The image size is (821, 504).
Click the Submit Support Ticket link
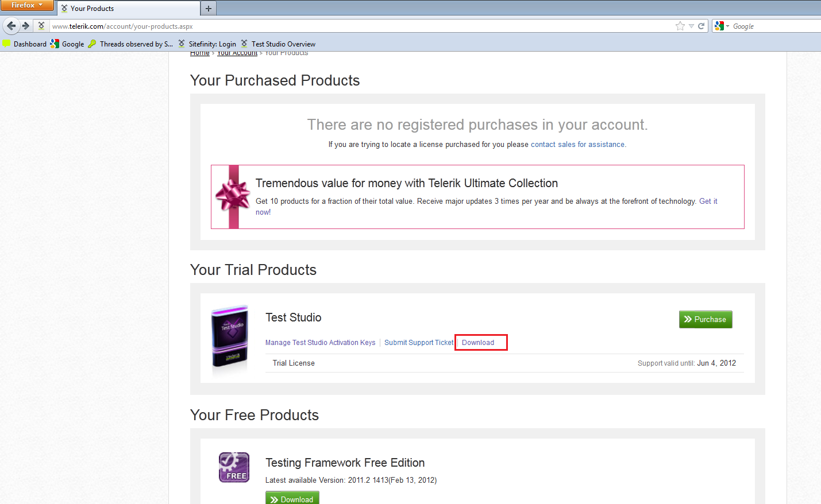419,343
